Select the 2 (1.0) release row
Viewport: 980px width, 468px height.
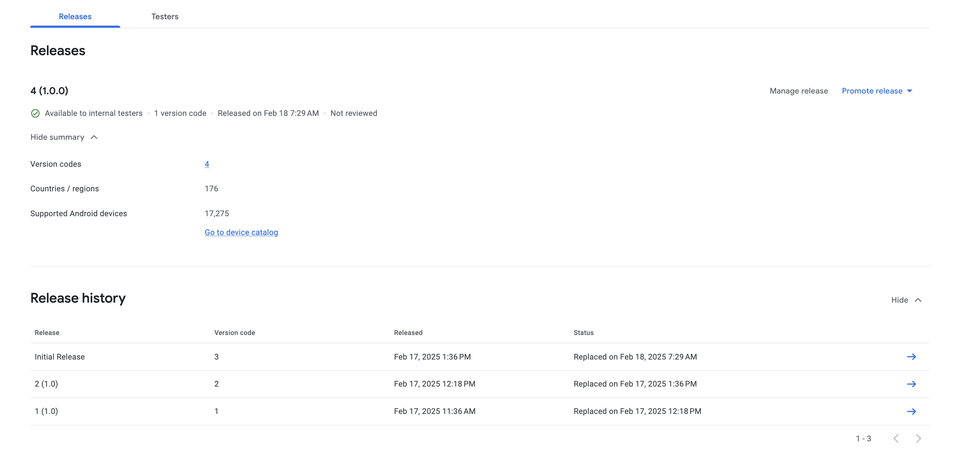coord(47,384)
